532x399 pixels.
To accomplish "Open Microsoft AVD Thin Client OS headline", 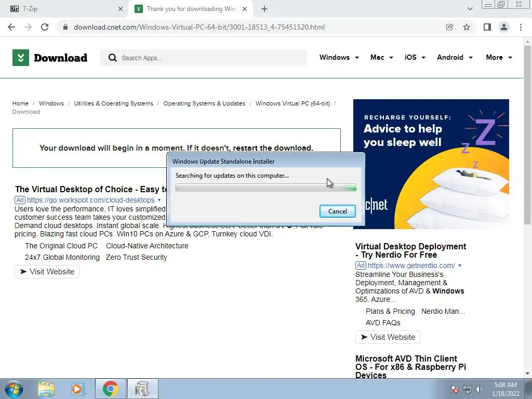I will (410, 367).
